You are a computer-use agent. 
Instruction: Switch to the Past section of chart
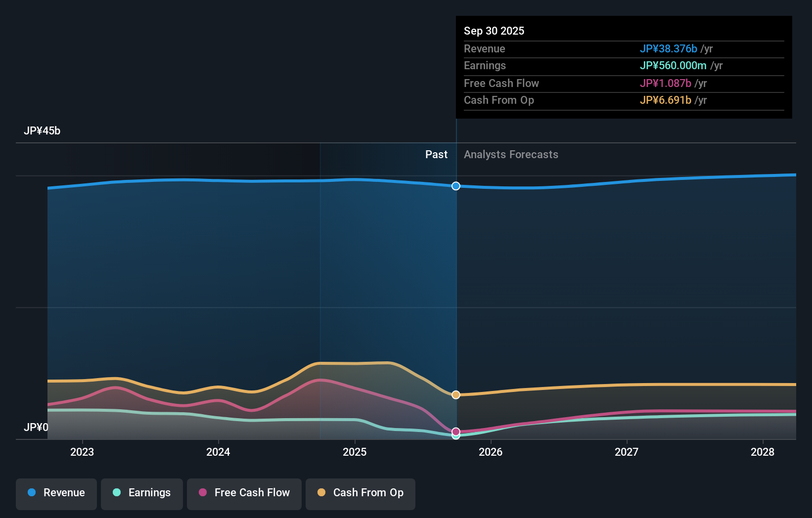[436, 154]
